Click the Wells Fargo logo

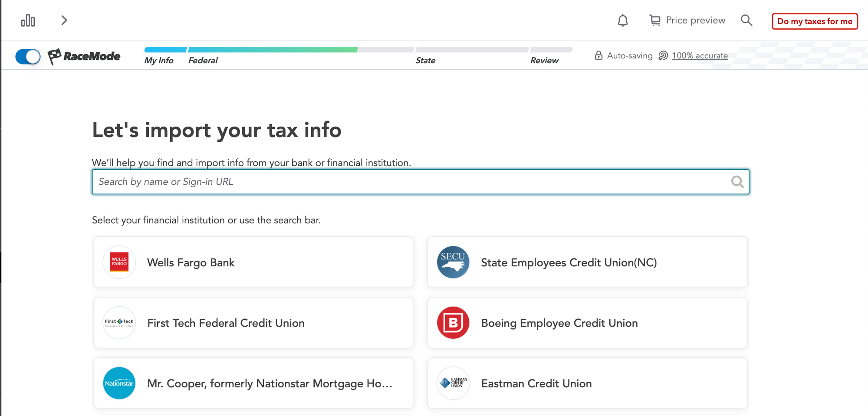tap(119, 262)
